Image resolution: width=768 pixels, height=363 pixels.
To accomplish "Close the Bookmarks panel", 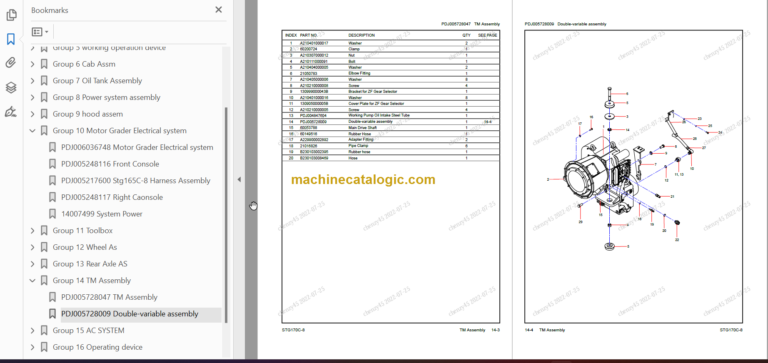I will pyautogui.click(x=218, y=10).
